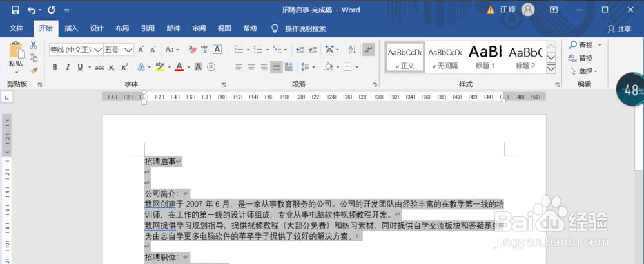644x264 pixels.
Task: Align text left
Action: point(239,67)
